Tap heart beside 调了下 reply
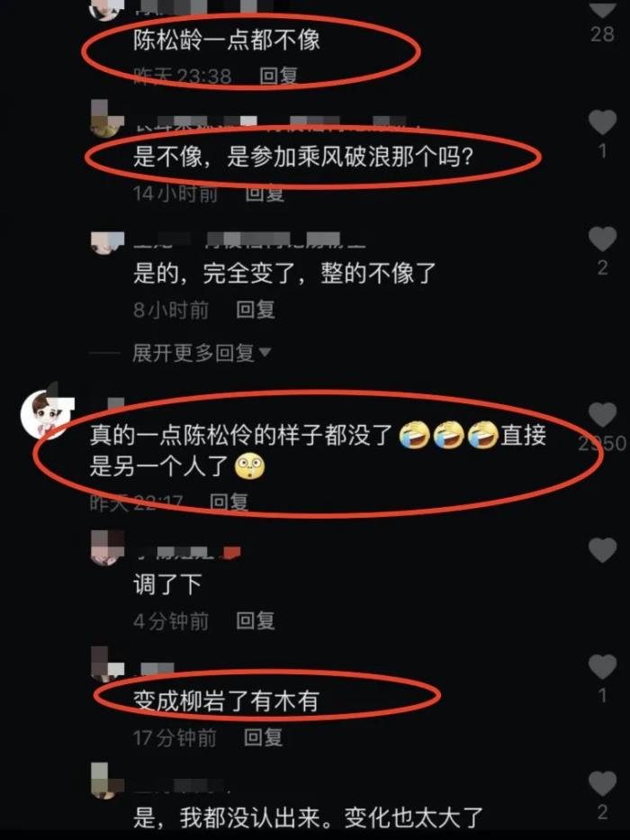630x840 pixels. pos(603,550)
